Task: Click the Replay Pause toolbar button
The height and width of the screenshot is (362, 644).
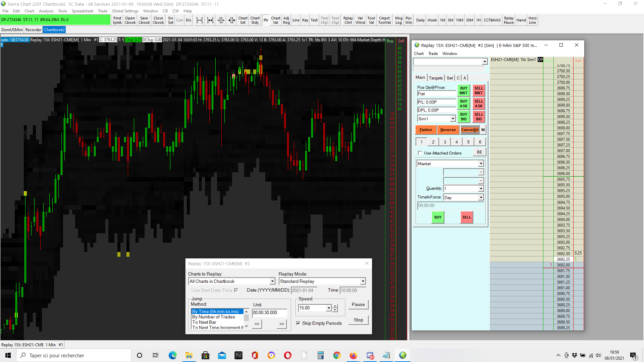Action: tap(508, 20)
